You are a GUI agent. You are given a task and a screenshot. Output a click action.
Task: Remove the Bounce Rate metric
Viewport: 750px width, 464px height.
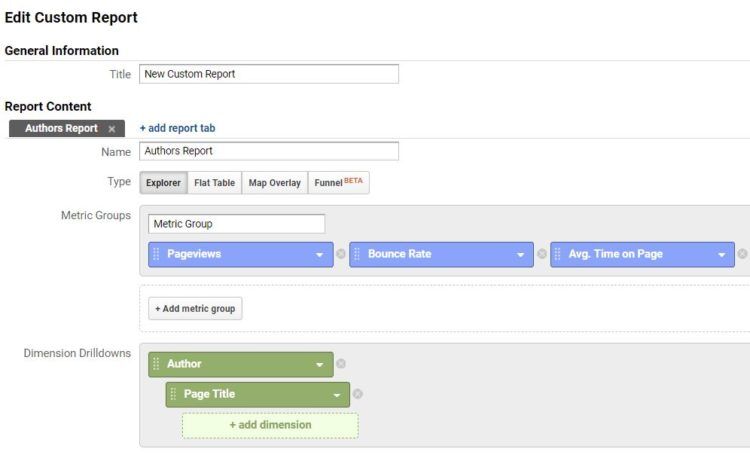pyautogui.click(x=542, y=254)
